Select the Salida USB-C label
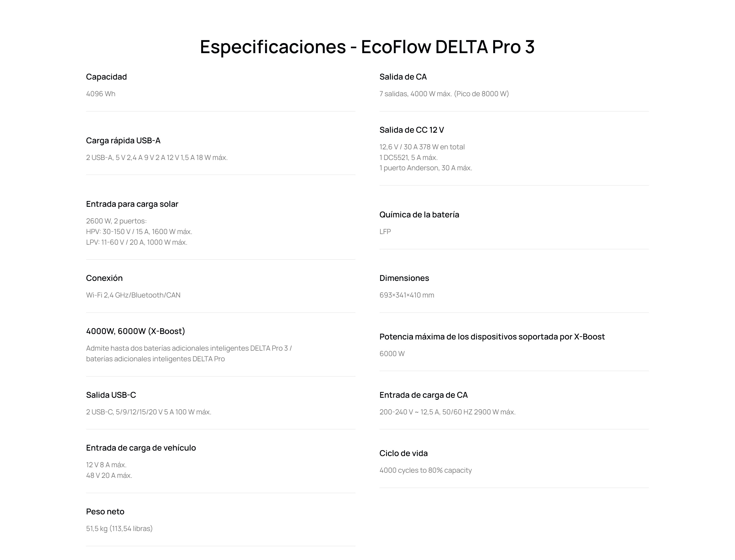Viewport: 735px width, 560px height. [111, 395]
